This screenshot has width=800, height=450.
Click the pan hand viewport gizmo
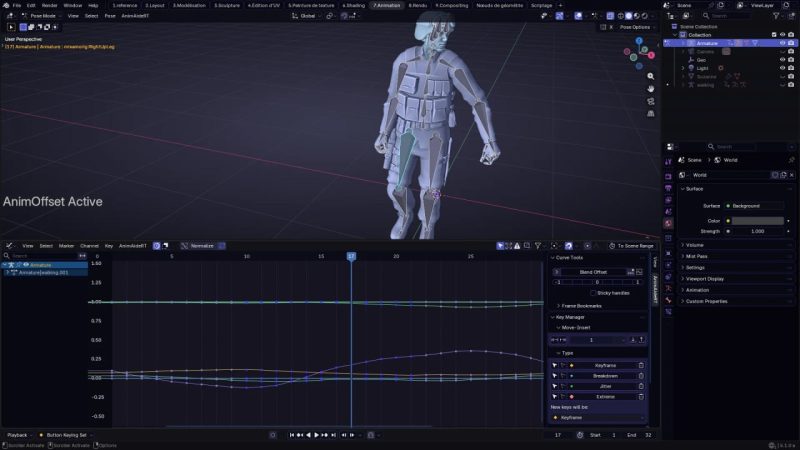[x=650, y=88]
